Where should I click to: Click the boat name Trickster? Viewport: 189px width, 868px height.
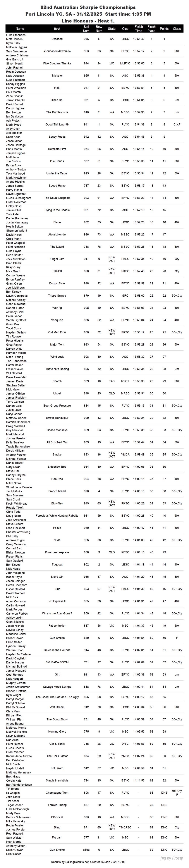tap(57, 76)
